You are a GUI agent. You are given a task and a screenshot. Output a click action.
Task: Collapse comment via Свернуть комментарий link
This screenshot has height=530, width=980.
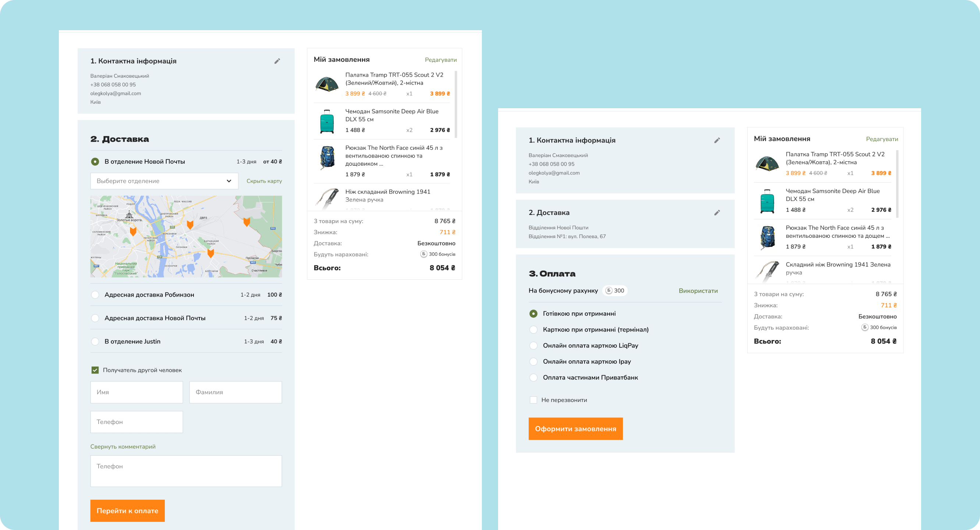click(123, 446)
